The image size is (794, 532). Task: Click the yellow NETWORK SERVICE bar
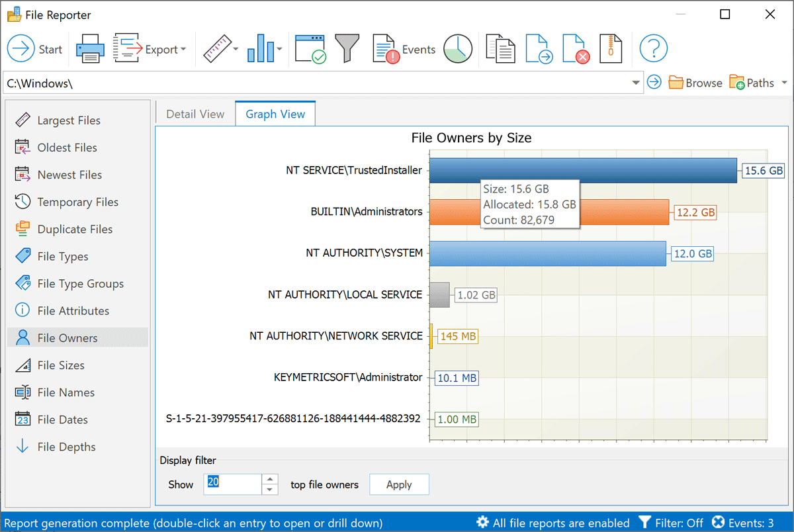coord(431,337)
